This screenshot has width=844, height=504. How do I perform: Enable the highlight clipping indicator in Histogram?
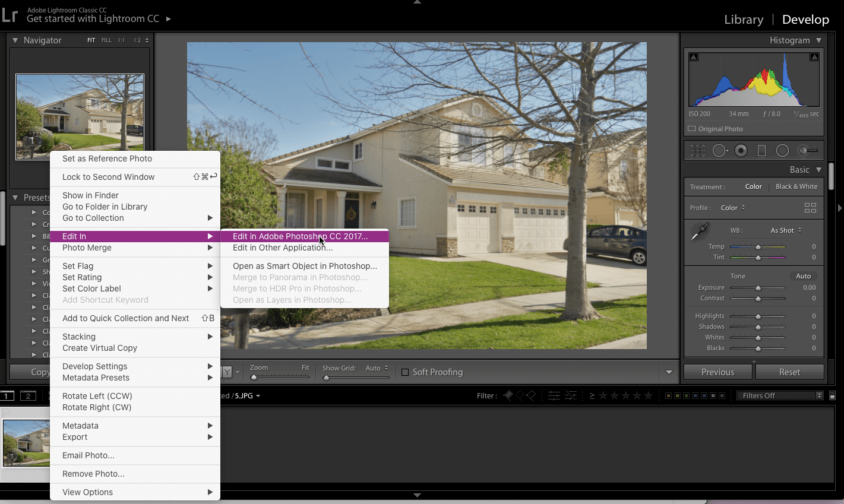pos(814,56)
